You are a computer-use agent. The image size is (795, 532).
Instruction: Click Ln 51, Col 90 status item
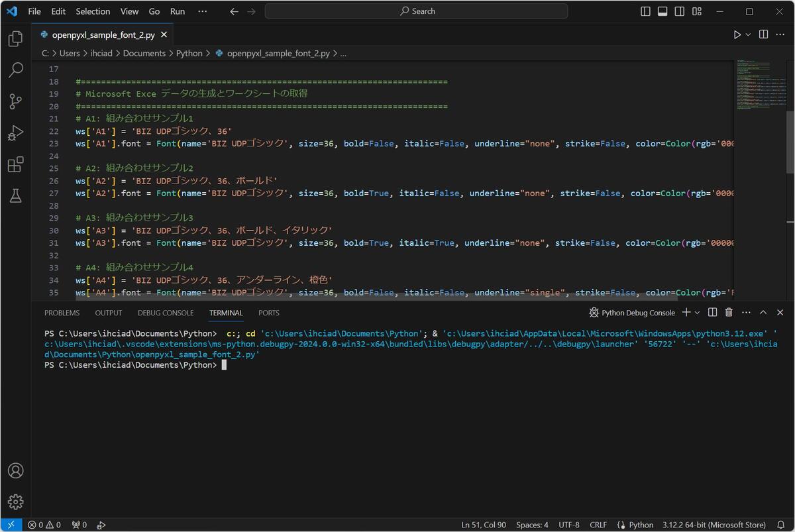484,525
